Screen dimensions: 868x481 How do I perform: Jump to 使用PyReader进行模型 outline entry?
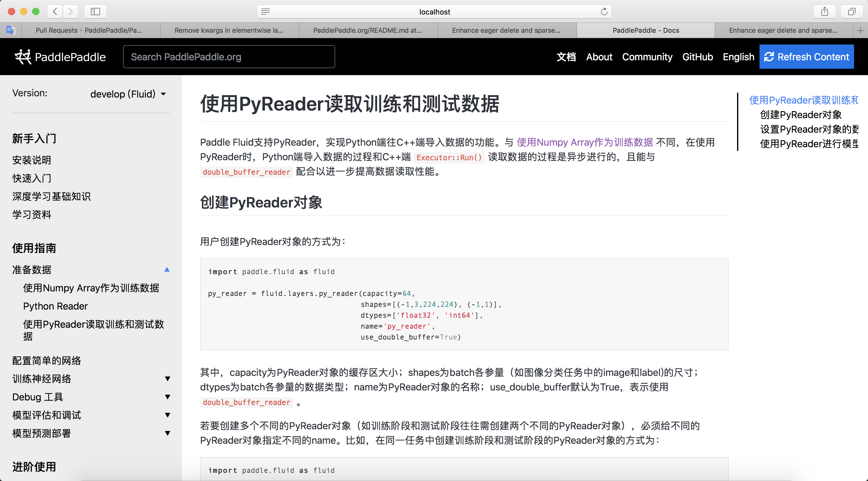click(x=809, y=144)
